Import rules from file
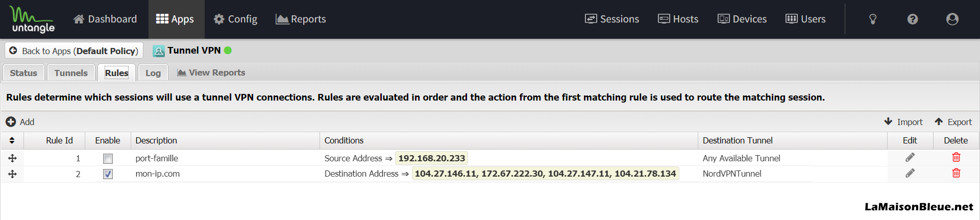The image size is (980, 220). point(903,122)
